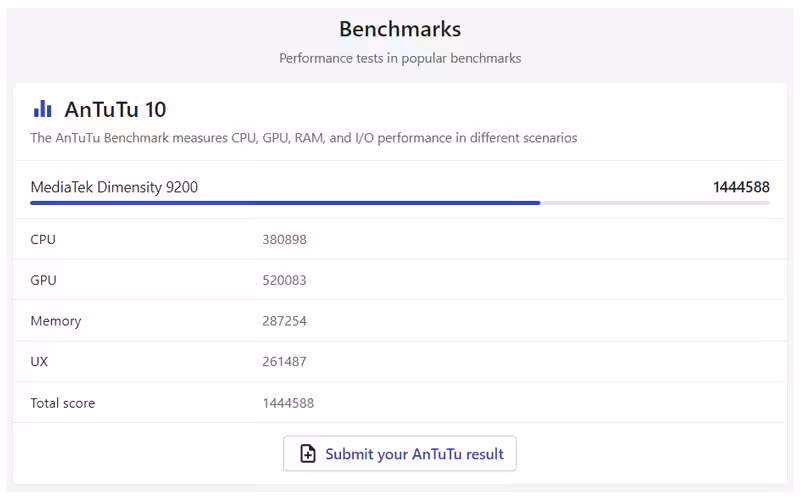Click the bold 1444588 score above the bar

[x=740, y=187]
